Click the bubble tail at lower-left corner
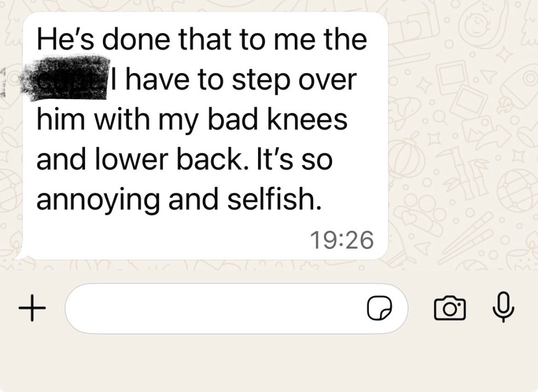 21,255
